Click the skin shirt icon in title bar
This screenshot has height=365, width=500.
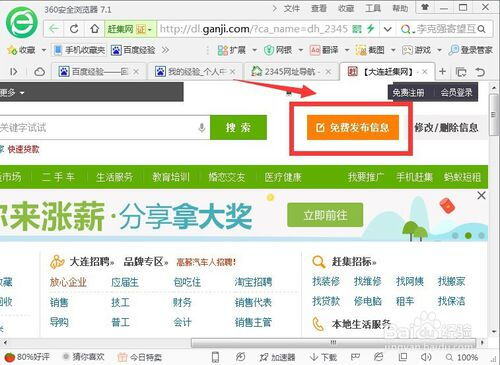(425, 7)
